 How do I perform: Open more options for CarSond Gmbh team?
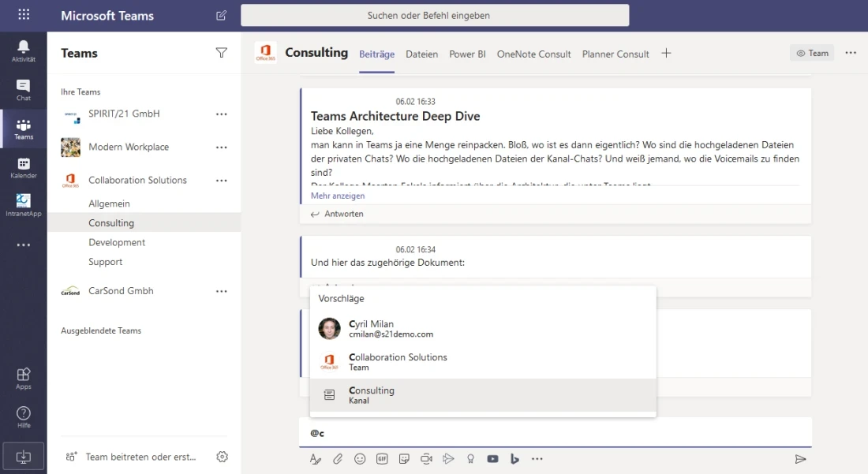[x=222, y=291]
